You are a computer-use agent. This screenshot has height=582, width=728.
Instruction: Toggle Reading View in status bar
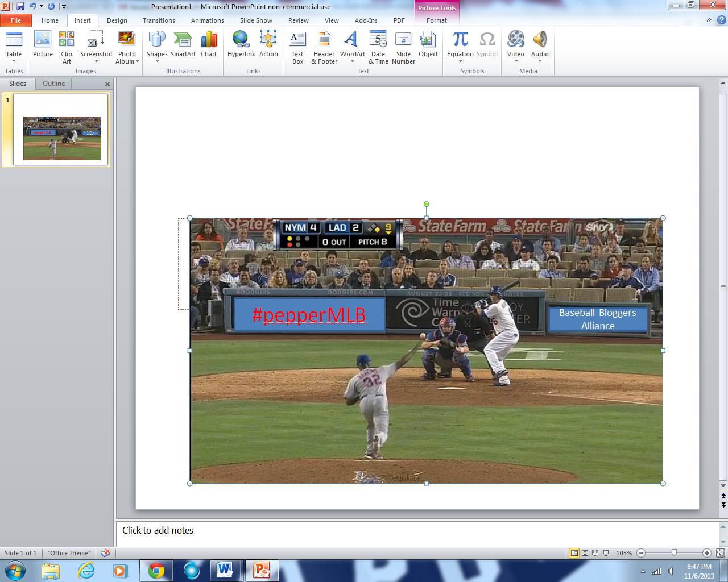click(x=595, y=553)
